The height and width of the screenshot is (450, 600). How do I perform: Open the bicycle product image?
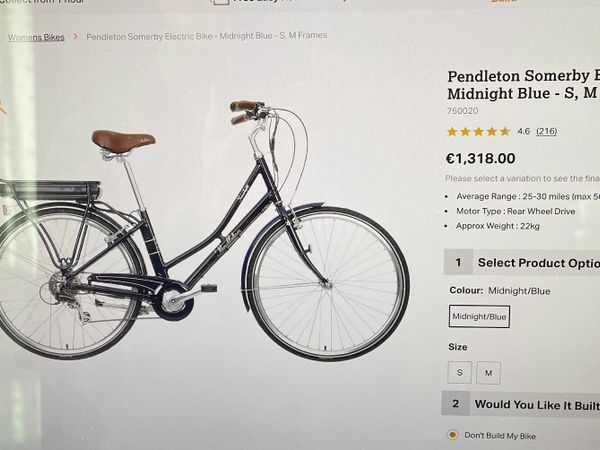(205, 230)
